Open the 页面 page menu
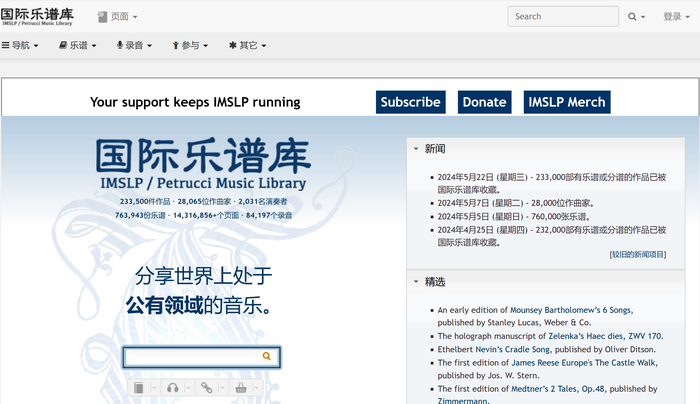This screenshot has width=700, height=404. click(x=118, y=16)
